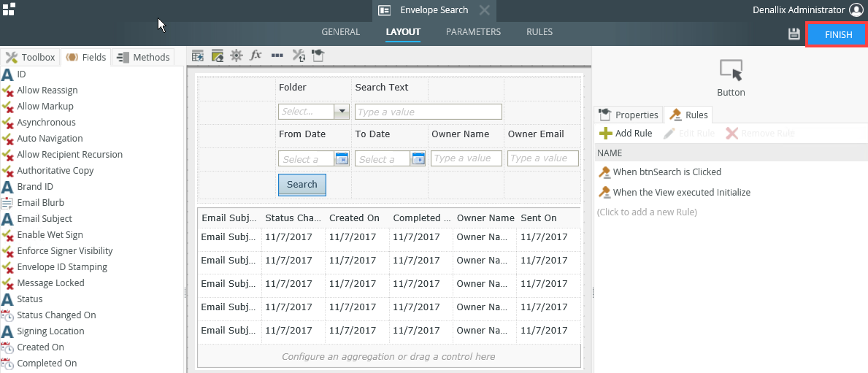Select the Authoritative Copy field
The width and height of the screenshot is (868, 373).
tap(55, 171)
